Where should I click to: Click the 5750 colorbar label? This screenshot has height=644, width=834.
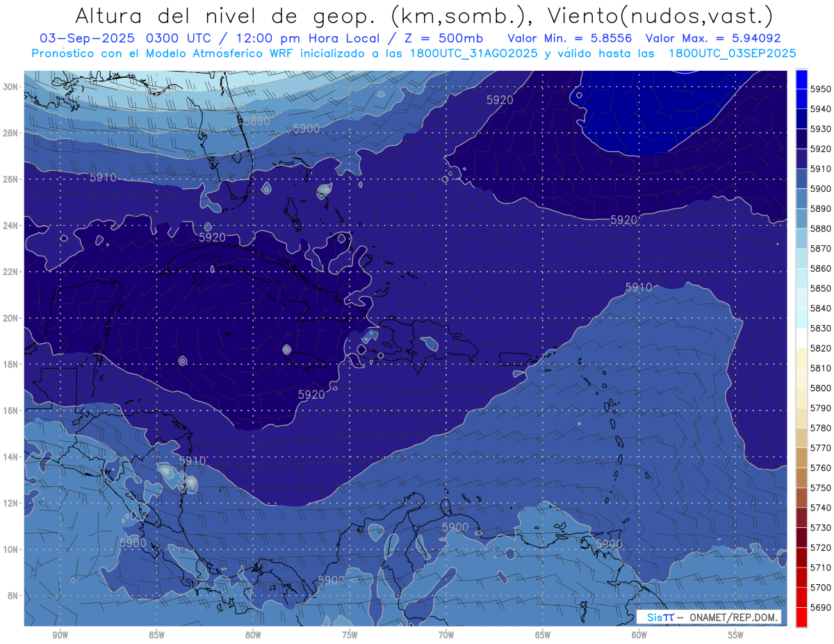point(821,488)
